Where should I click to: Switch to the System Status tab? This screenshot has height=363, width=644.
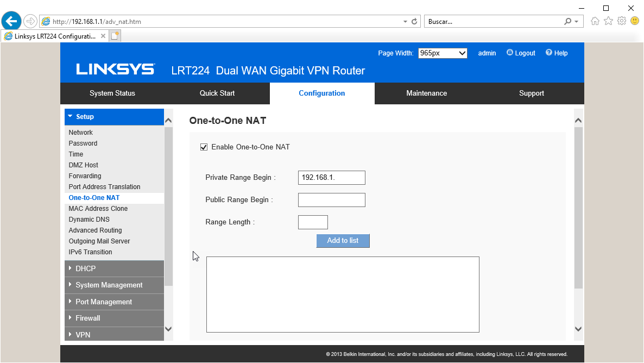[112, 93]
